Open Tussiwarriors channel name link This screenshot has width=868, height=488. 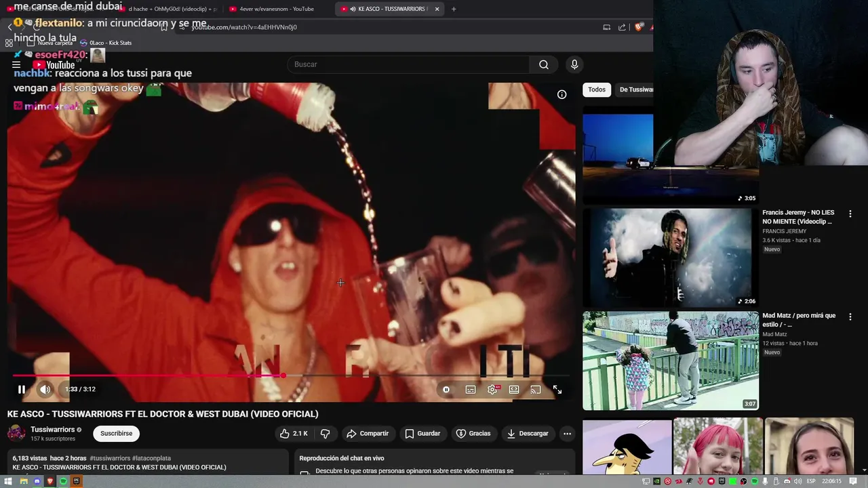pos(53,430)
